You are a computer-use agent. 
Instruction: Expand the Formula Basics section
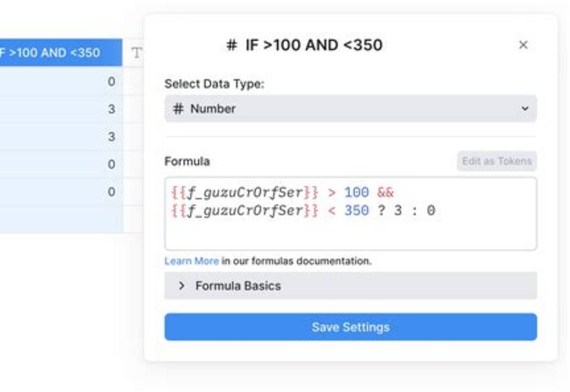(x=351, y=286)
